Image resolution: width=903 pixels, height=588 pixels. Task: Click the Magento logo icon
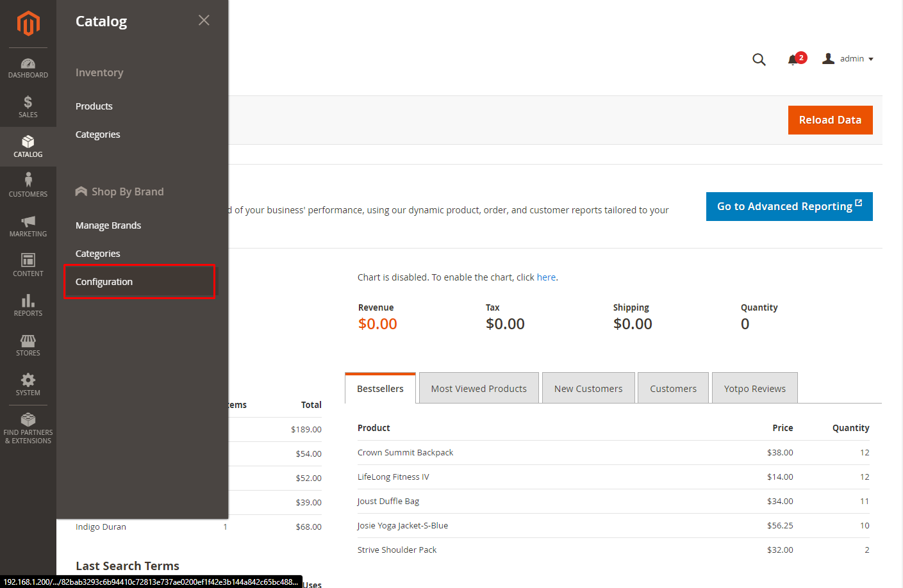tap(28, 24)
